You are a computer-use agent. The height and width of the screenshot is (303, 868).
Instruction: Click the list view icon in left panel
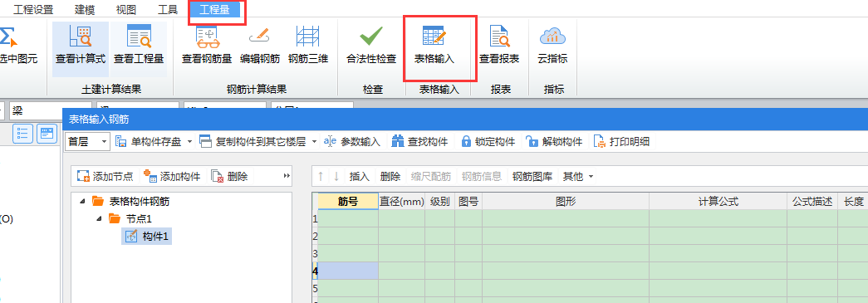(x=22, y=134)
